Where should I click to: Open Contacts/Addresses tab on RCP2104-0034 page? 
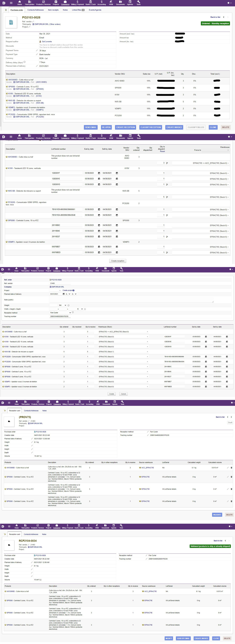[31, 534]
